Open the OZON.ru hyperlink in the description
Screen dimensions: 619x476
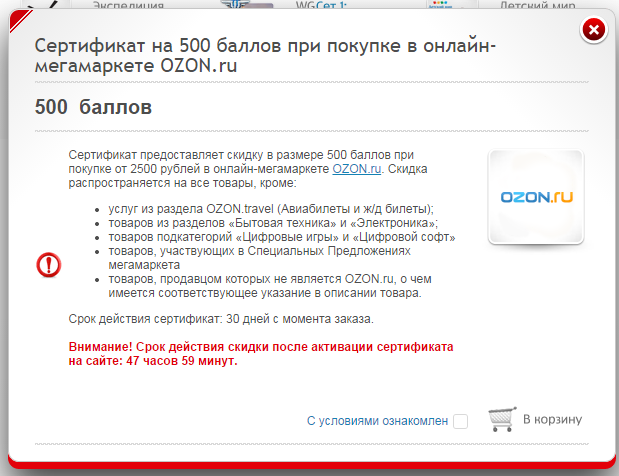point(357,170)
